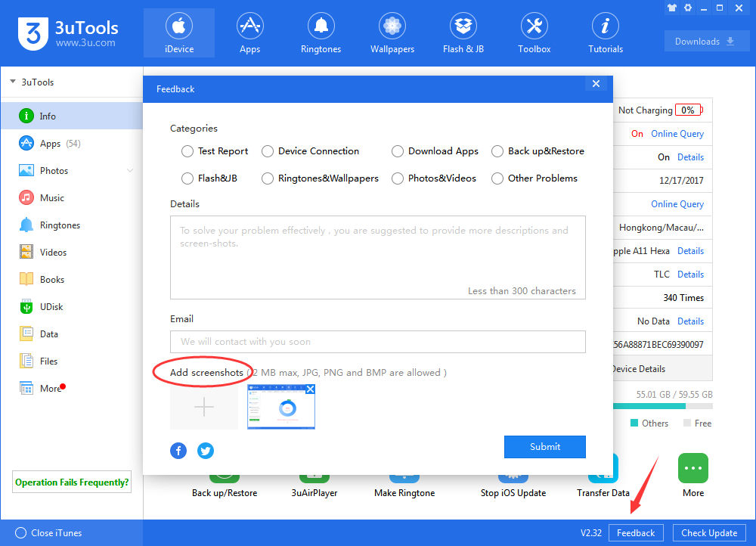Go to the Wallpapers tab
The width and height of the screenshot is (756, 546).
coord(392,33)
